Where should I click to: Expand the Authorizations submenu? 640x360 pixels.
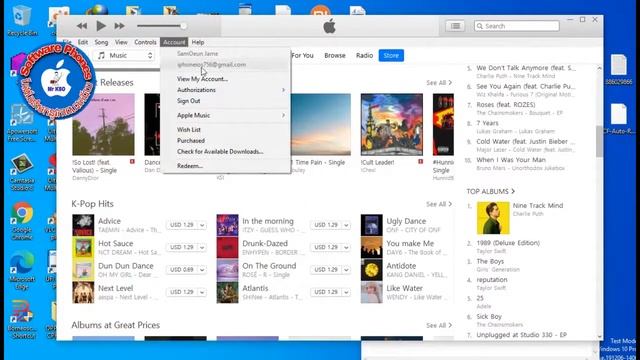(226, 90)
